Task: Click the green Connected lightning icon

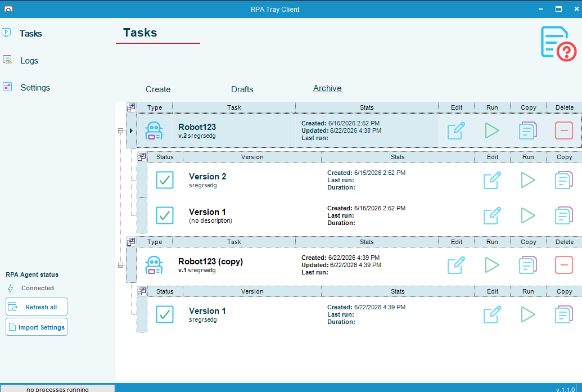Action: click(10, 288)
